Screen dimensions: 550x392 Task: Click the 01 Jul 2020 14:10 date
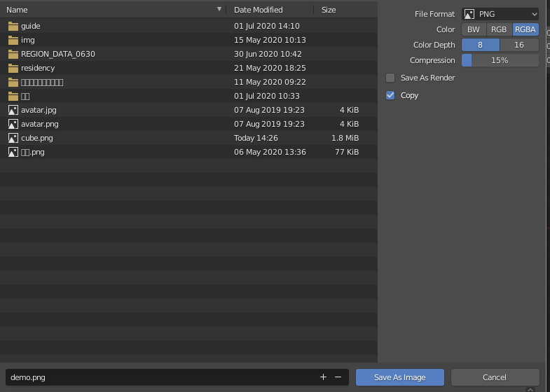[x=266, y=26]
